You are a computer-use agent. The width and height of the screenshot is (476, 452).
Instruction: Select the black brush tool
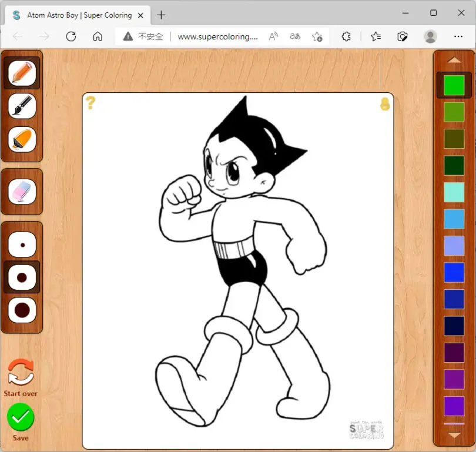[22, 106]
